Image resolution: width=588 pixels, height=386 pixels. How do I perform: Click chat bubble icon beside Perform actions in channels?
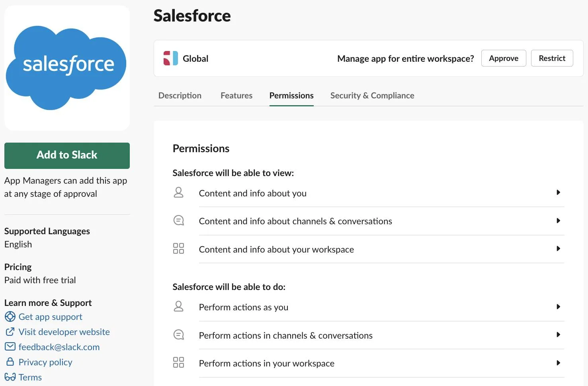coord(179,335)
